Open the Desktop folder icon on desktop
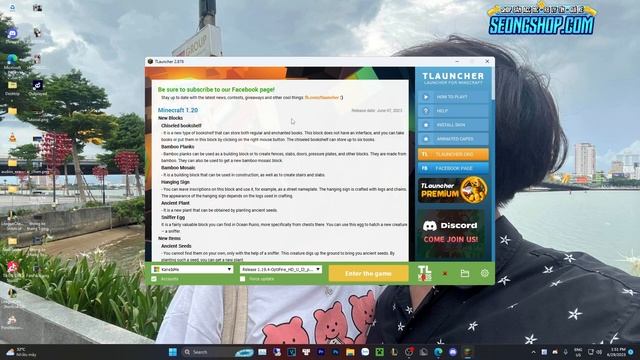The image size is (640, 360). click(12, 87)
